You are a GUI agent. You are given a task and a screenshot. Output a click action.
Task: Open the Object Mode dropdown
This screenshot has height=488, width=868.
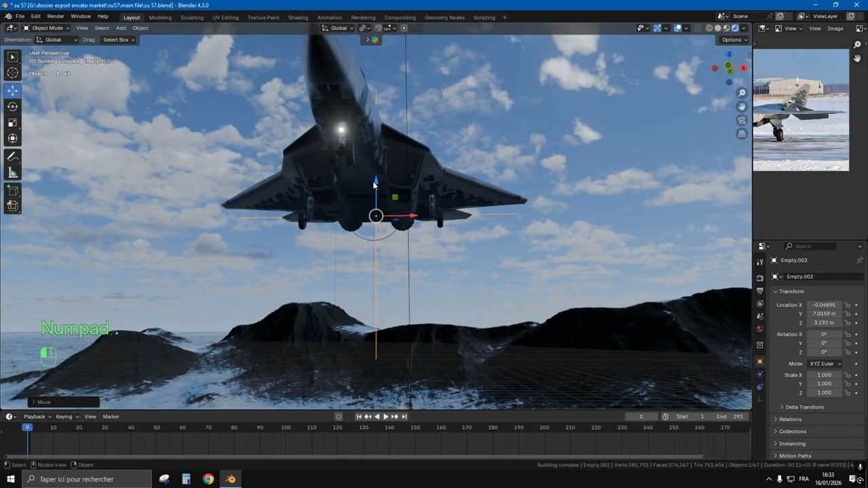click(47, 28)
